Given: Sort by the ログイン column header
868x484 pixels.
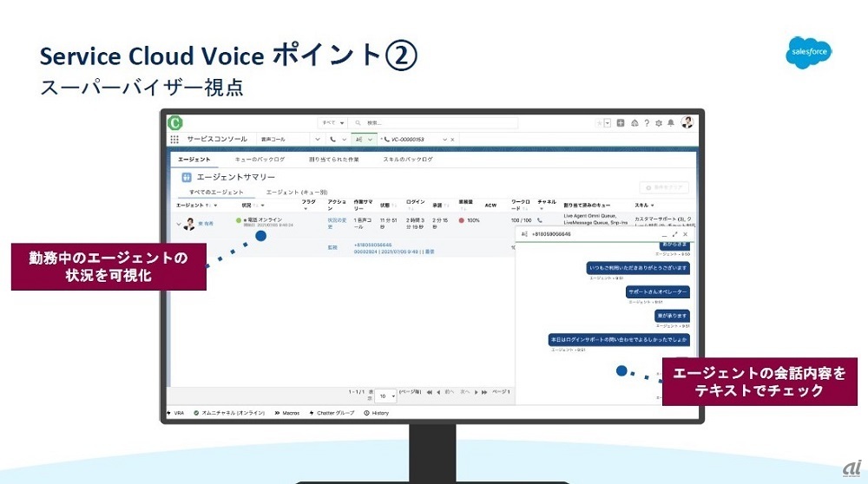Looking at the screenshot, I should click(415, 202).
